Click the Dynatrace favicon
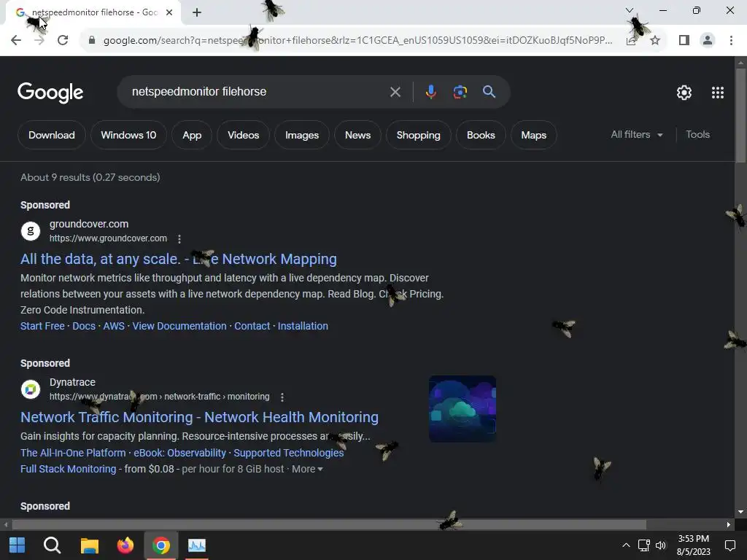 pos(31,389)
